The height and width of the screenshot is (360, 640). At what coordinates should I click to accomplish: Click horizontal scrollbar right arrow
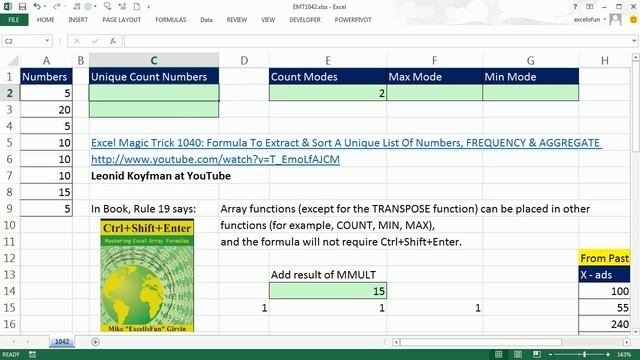(627, 342)
